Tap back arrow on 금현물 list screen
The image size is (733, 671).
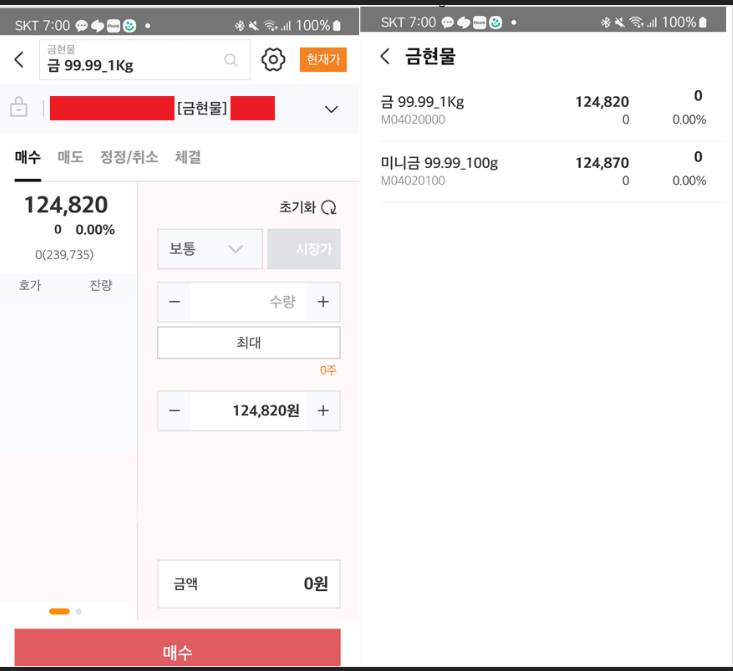pyautogui.click(x=385, y=56)
